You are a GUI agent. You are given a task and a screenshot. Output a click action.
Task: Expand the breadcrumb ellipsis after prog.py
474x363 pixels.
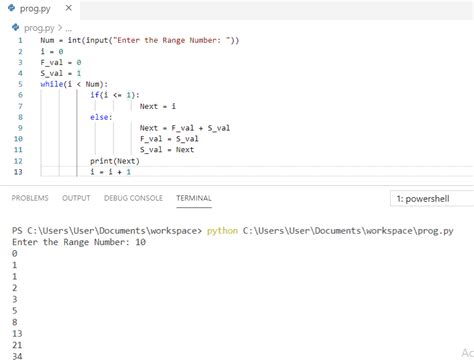[68, 28]
